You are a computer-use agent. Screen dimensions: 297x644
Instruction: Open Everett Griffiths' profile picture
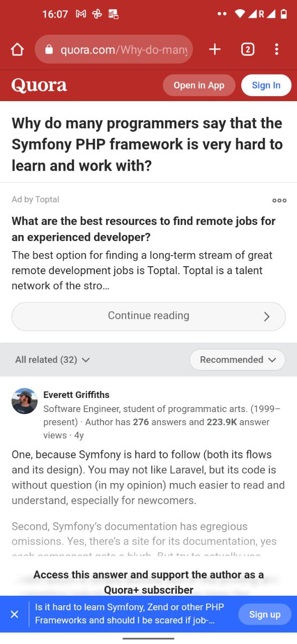[25, 401]
